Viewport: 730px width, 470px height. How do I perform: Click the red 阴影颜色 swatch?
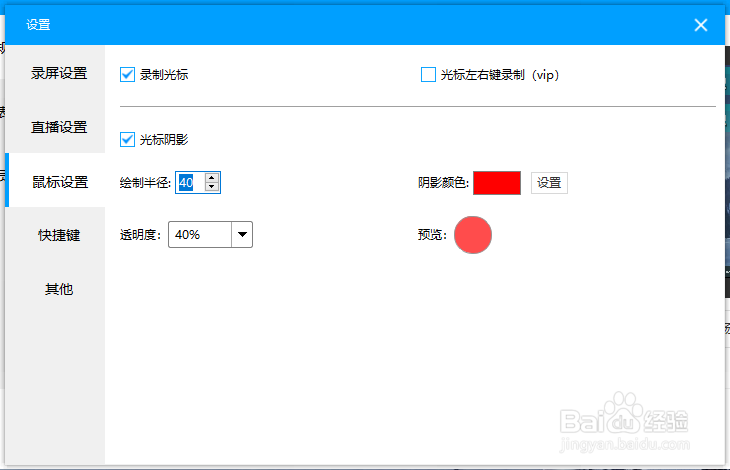pos(497,183)
